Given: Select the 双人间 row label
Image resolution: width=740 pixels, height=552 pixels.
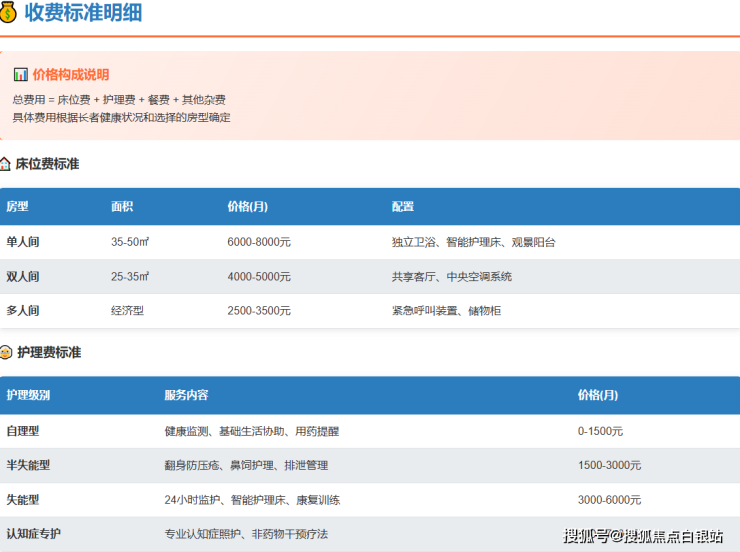Looking at the screenshot, I should point(23,276).
